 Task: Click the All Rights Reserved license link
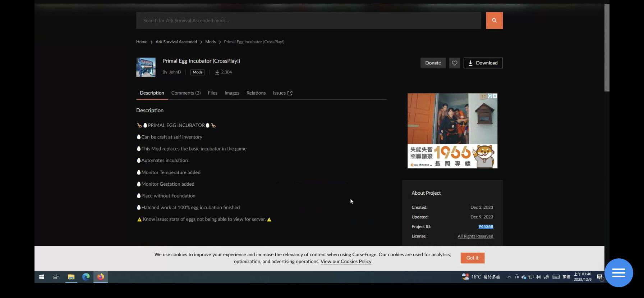475,236
